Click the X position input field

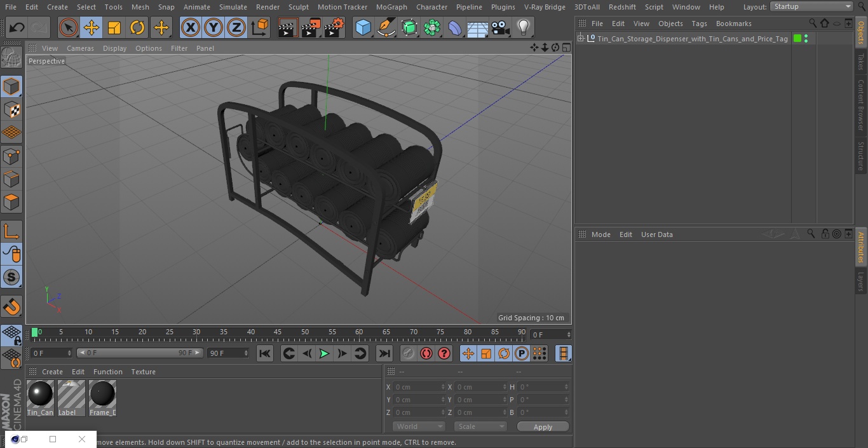click(x=419, y=387)
